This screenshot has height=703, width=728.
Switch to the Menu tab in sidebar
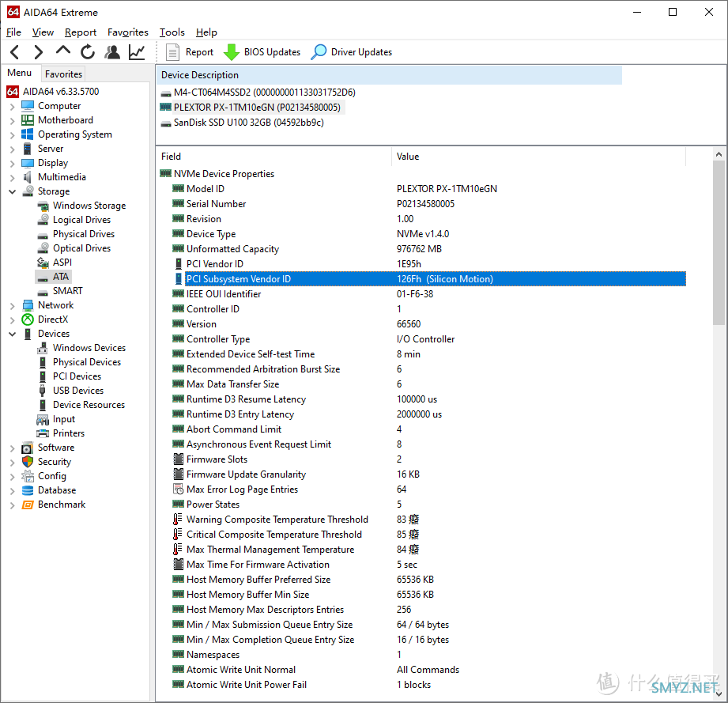point(20,73)
